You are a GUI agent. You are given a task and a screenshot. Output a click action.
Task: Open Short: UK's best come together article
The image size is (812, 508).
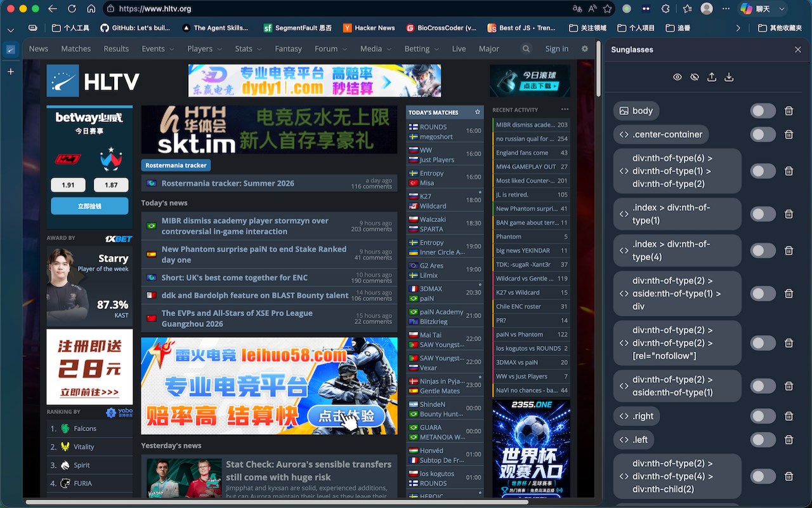click(269, 277)
